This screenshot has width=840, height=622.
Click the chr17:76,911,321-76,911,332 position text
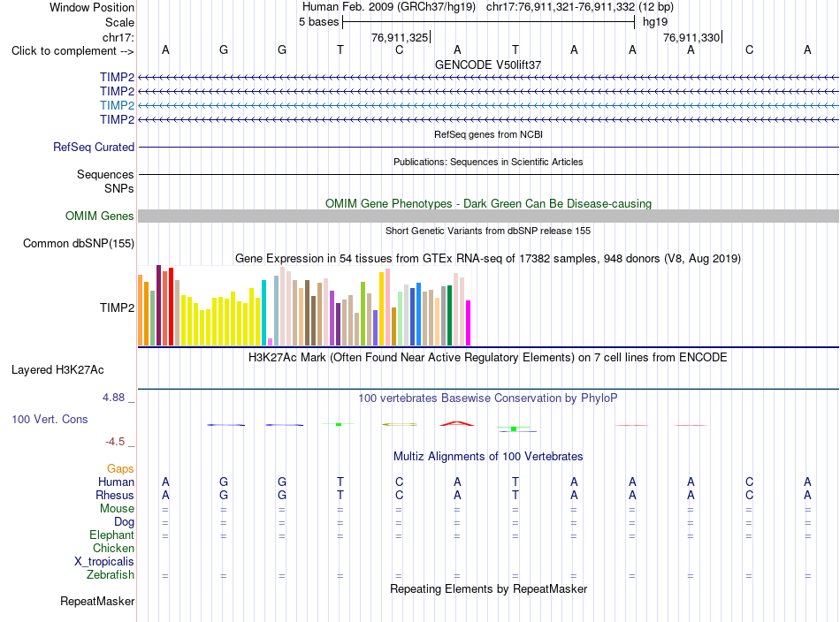[x=561, y=7]
